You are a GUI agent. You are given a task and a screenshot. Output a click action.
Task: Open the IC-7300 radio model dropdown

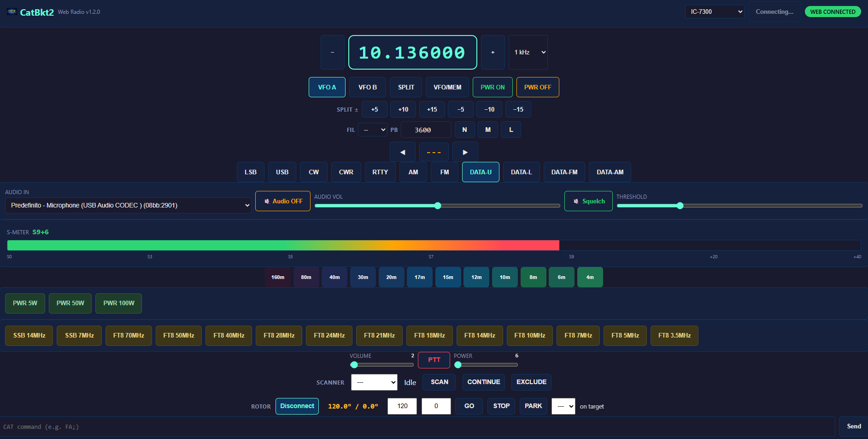tap(715, 12)
